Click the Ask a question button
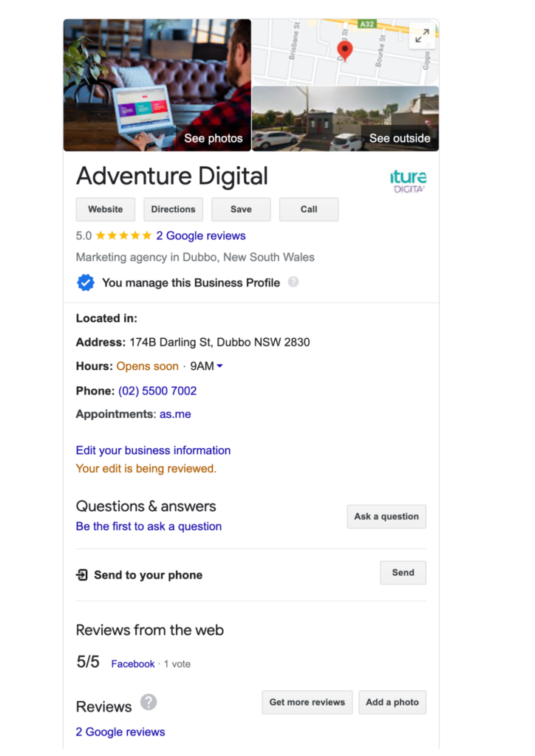 tap(386, 516)
